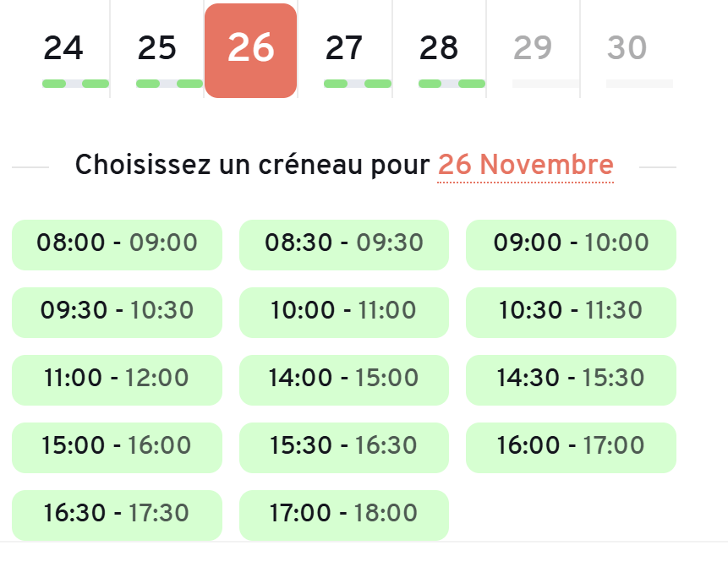Viewport: 728px width, 567px height.
Task: Pick the 15:00 - 16:00 slot
Action: click(x=117, y=447)
